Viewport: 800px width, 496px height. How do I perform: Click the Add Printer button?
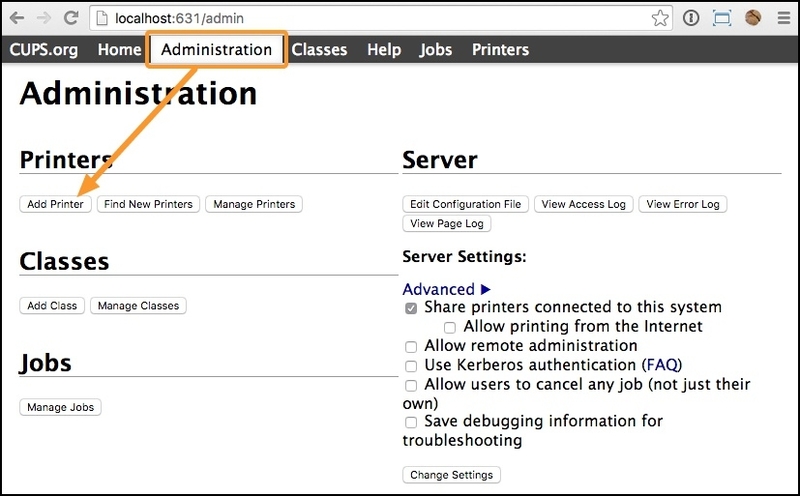pos(55,204)
